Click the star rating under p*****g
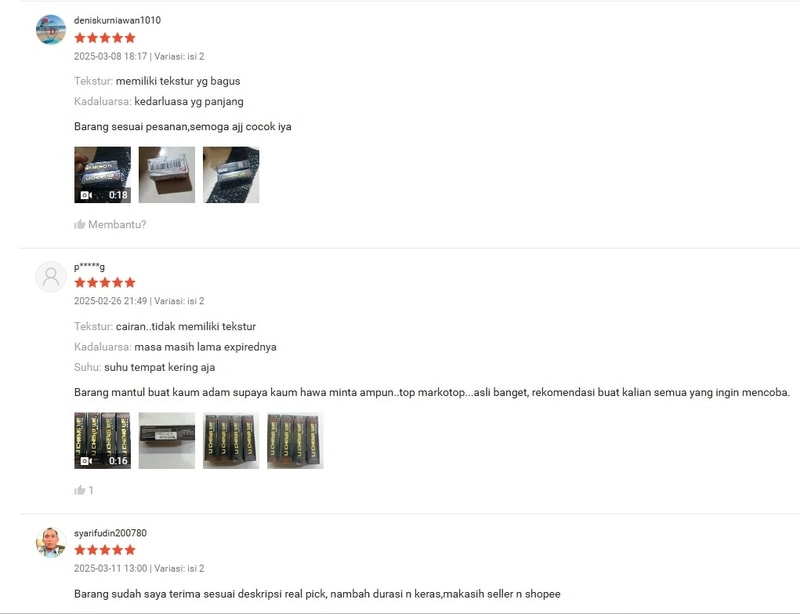The width and height of the screenshot is (800, 614). point(105,282)
